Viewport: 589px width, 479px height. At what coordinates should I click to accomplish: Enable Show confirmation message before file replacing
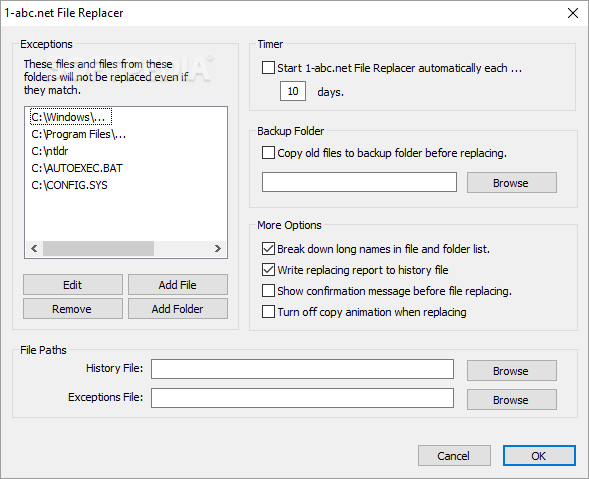[x=268, y=291]
